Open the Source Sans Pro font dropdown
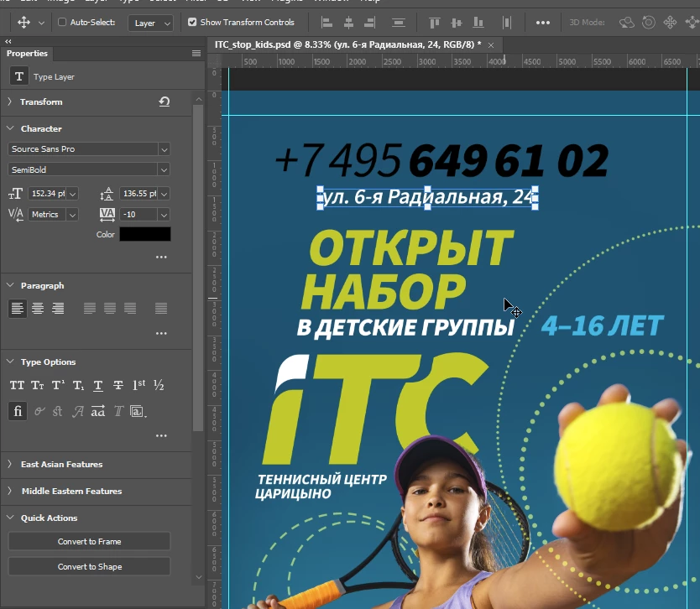The width and height of the screenshot is (700, 609). pos(164,149)
